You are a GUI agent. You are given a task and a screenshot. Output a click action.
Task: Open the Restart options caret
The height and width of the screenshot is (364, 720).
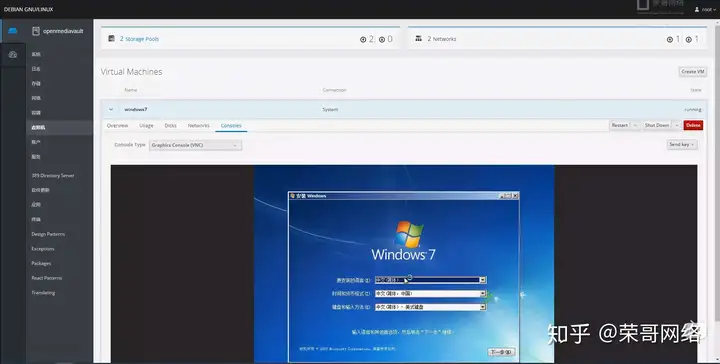coord(635,125)
